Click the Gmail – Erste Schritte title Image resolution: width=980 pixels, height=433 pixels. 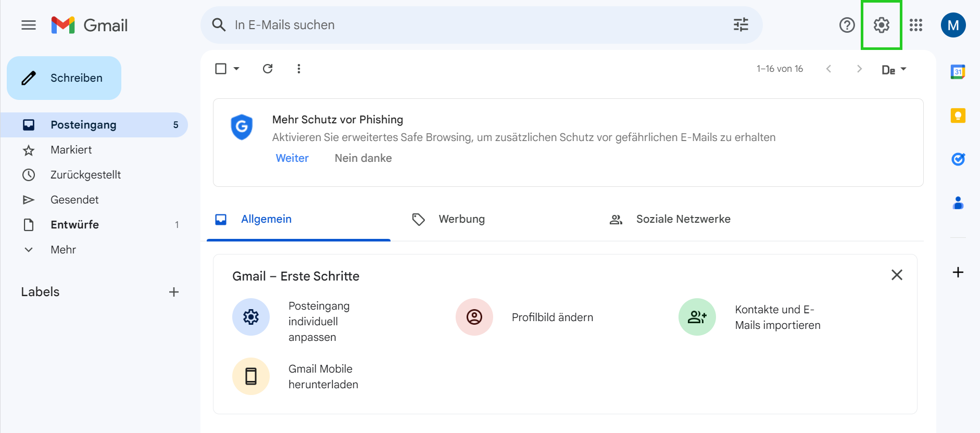click(296, 276)
